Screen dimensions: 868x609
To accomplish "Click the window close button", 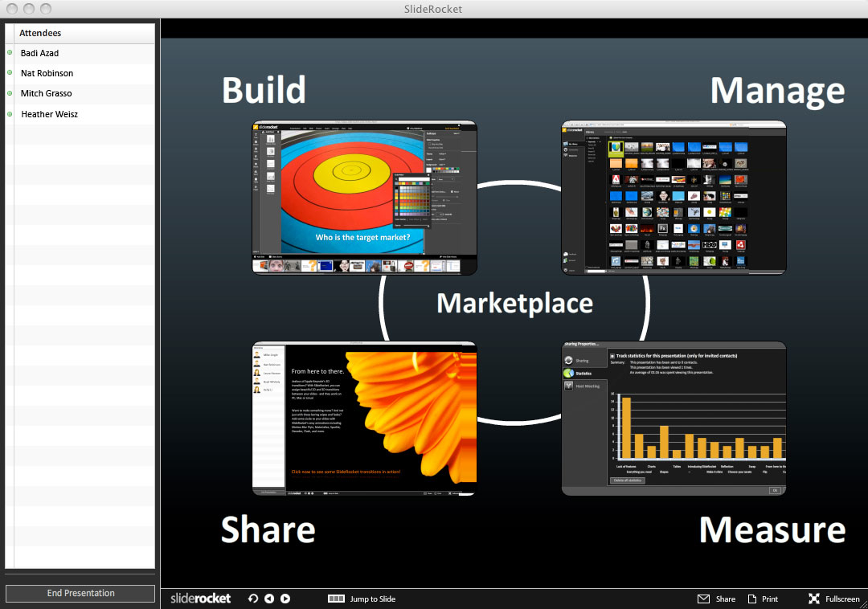I will pyautogui.click(x=11, y=8).
